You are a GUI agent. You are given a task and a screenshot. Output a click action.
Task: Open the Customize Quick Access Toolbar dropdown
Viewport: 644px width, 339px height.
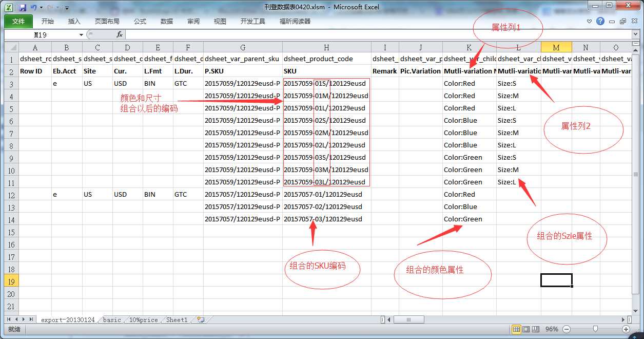(67, 8)
